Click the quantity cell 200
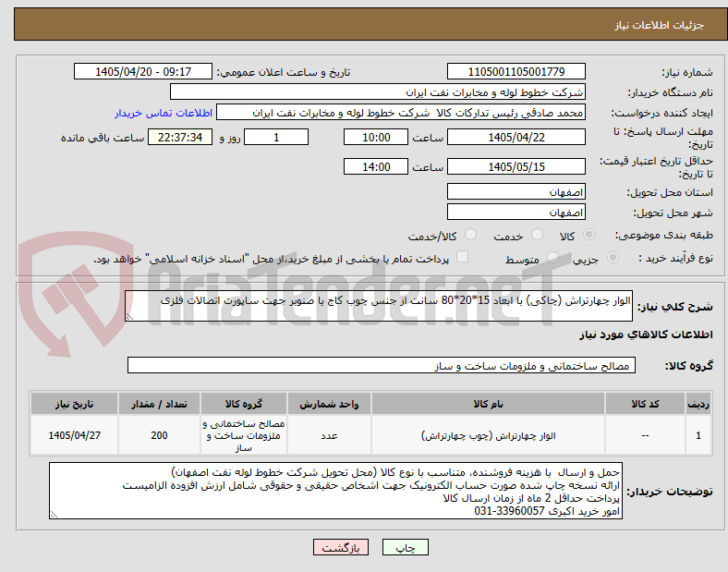728x572 pixels. tap(159, 435)
